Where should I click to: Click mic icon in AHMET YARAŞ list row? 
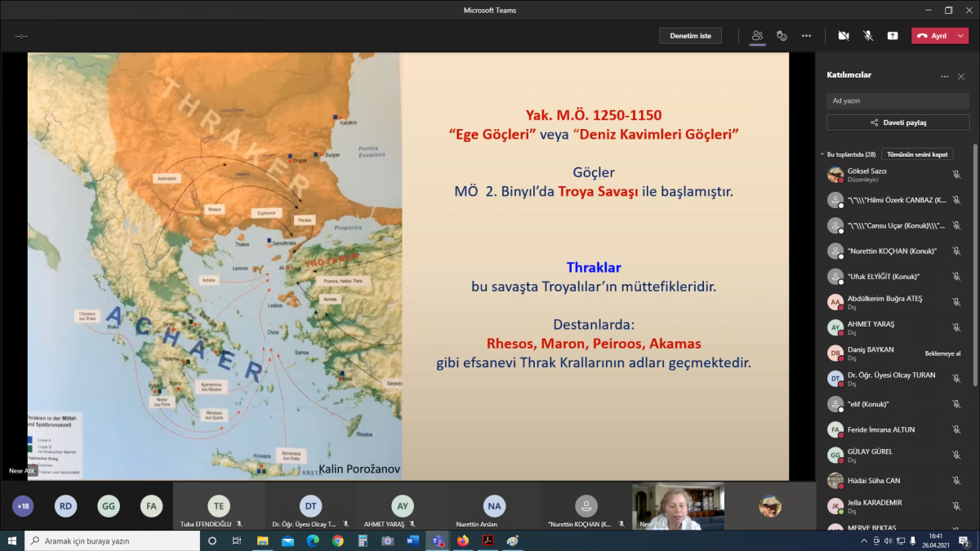tap(956, 327)
